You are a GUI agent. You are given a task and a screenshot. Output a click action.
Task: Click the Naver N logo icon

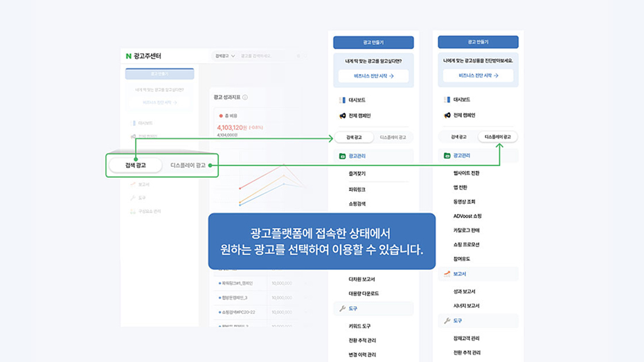[129, 56]
